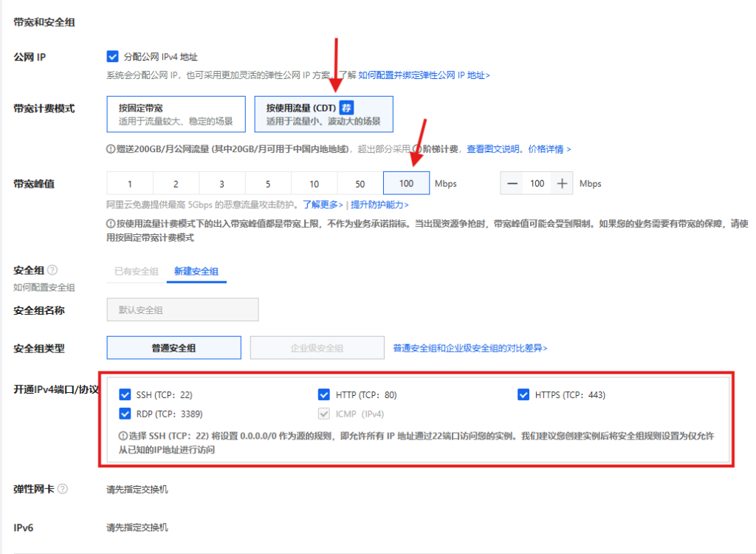Select 按固定带宽 billing mode
756x554 pixels.
pyautogui.click(x=176, y=114)
